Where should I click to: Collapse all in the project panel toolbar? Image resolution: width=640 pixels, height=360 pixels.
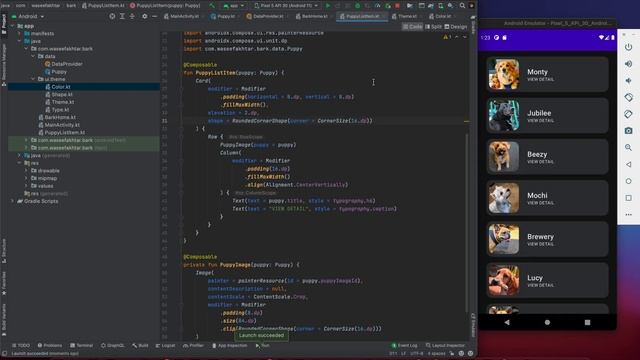(132, 16)
